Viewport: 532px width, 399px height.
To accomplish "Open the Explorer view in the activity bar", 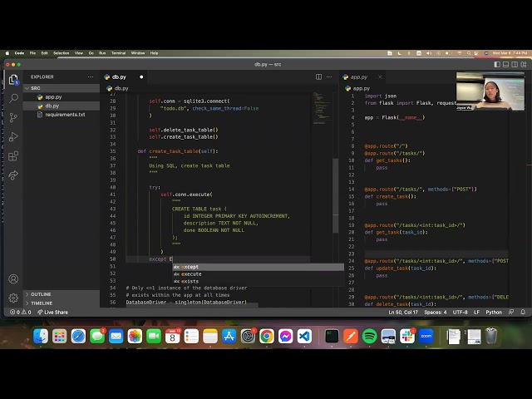I will coord(13,80).
